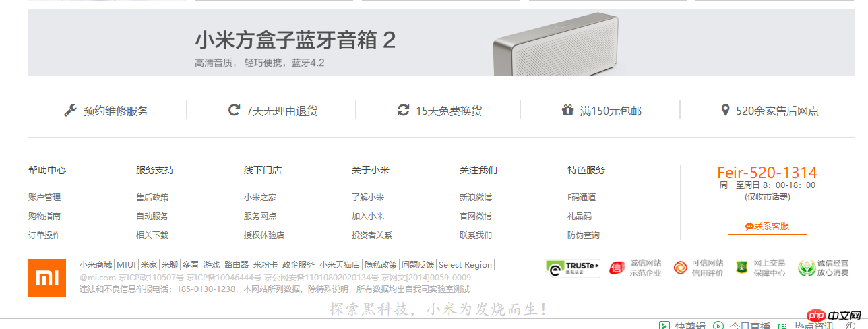Open 官网微博 under 关注我们
Screen dimensions: 868x329
coord(476,216)
